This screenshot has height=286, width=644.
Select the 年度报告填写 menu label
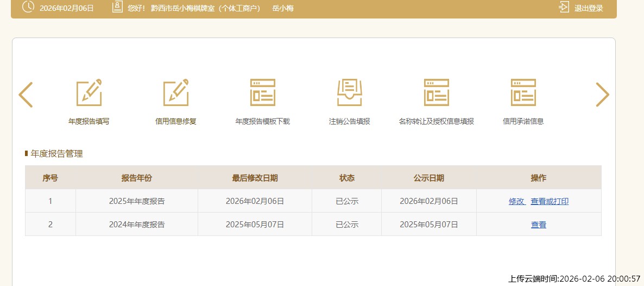pyautogui.click(x=89, y=121)
